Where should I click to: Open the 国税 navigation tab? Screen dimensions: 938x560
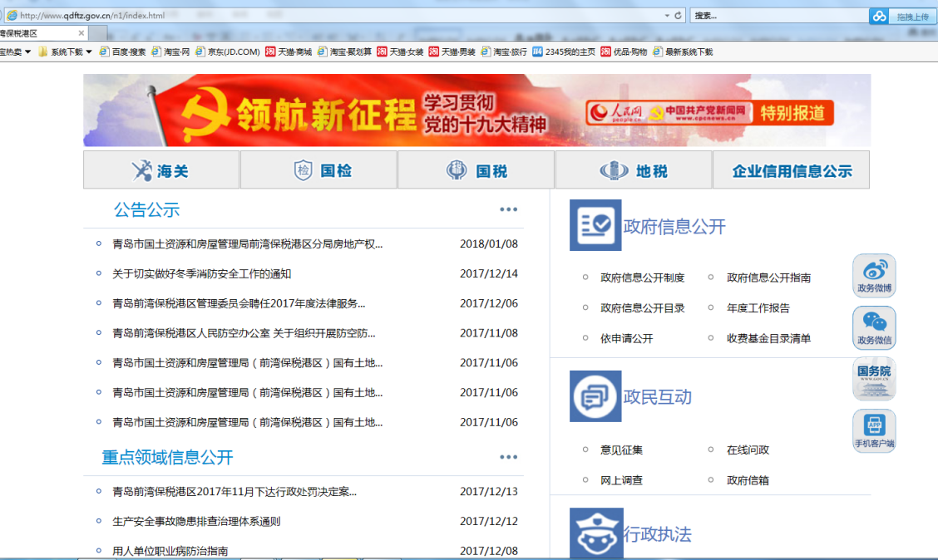coord(476,170)
